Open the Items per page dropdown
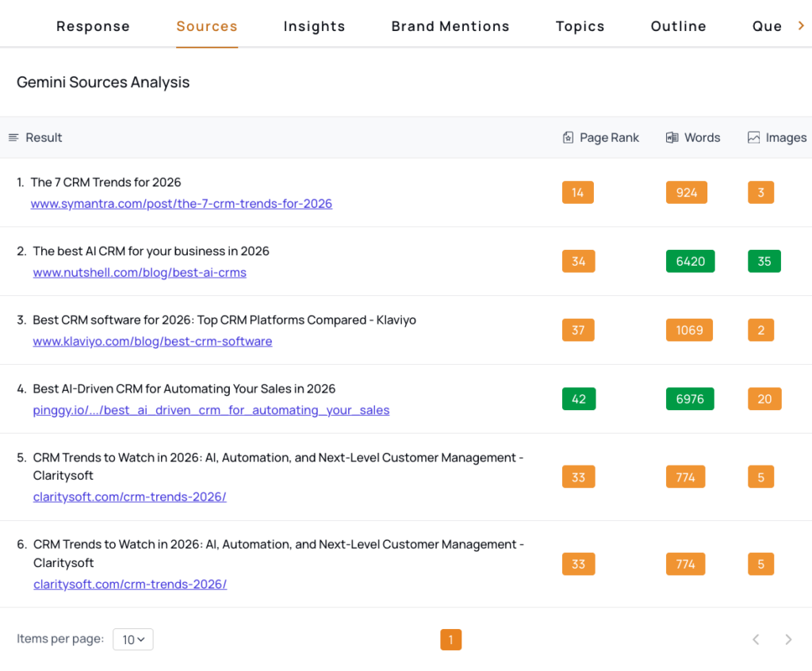The image size is (812, 671). [x=132, y=639]
